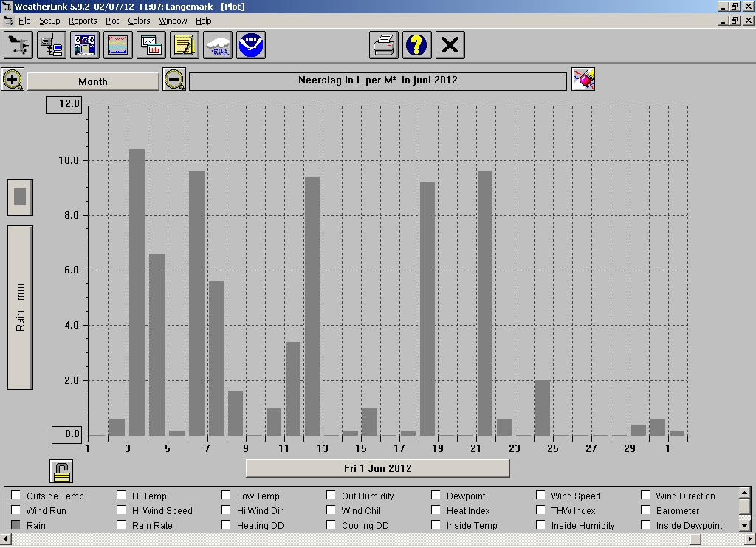Viewport: 756px width, 548px height.
Task: Tick the Hi Wind Speed checkbox
Action: (x=122, y=510)
